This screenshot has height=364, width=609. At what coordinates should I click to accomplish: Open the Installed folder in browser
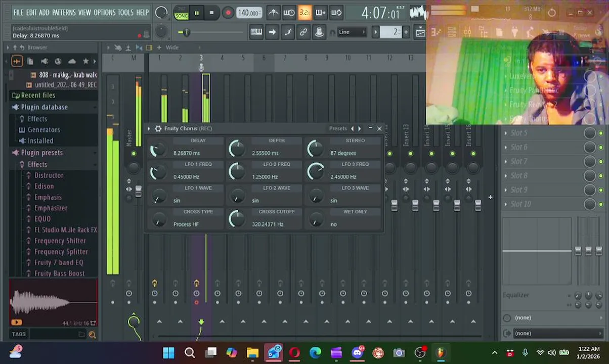40,141
